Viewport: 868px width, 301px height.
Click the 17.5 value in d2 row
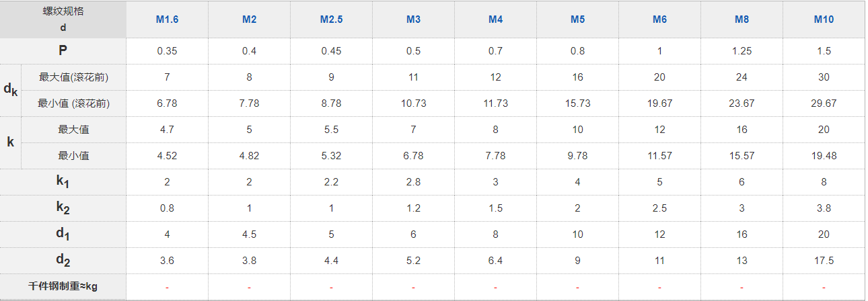click(x=824, y=261)
